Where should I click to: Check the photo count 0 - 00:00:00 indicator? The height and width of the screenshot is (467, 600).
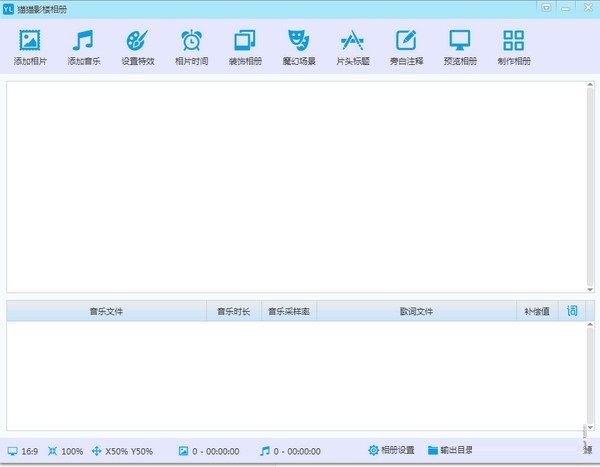(x=209, y=451)
